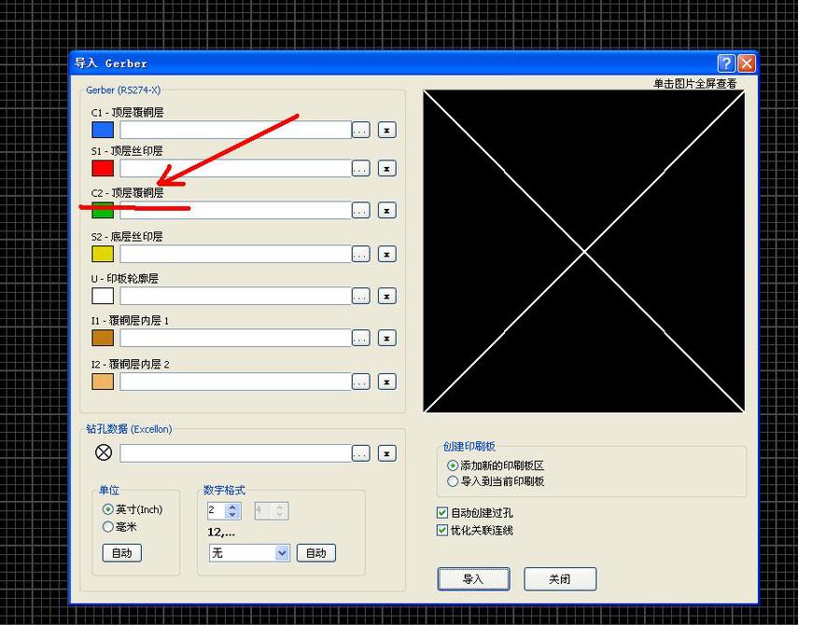Select the 英寸(Inch) unit radio button
The image size is (840, 625).
point(108,509)
